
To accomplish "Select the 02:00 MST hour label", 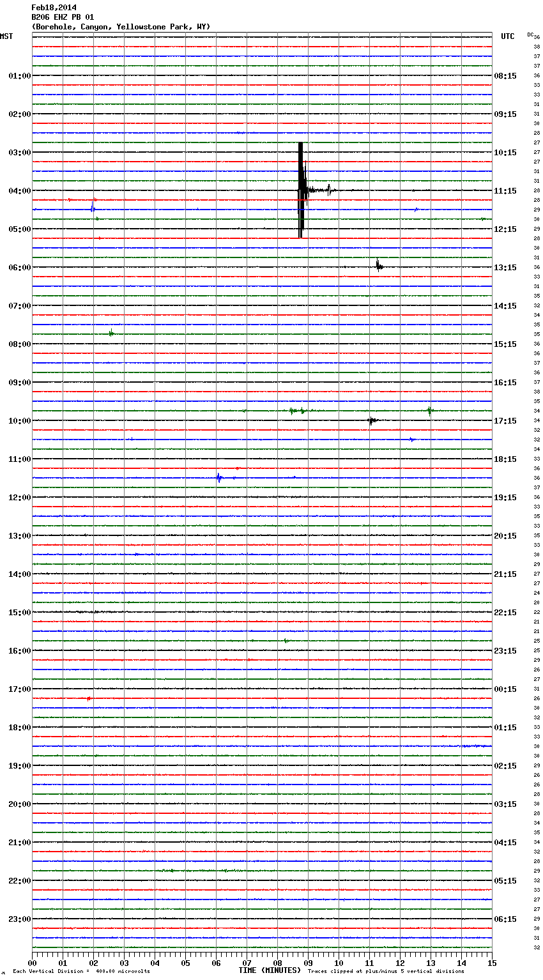I will point(20,114).
